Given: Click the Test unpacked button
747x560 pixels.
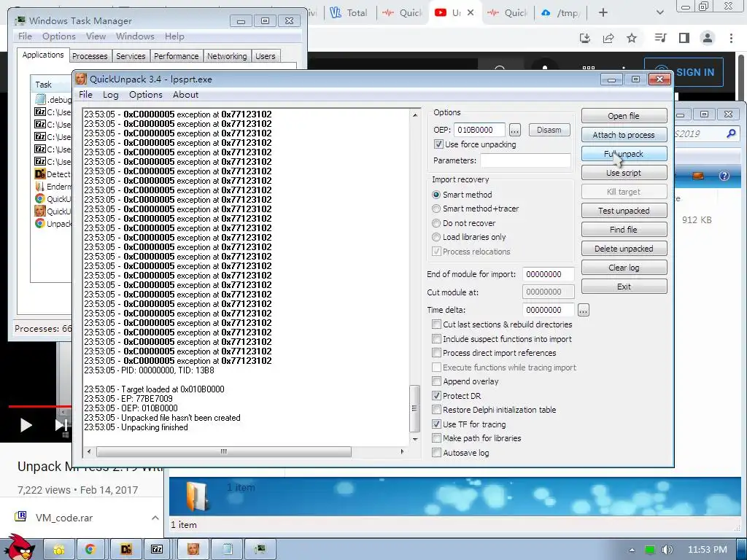Looking at the screenshot, I should click(x=624, y=211).
